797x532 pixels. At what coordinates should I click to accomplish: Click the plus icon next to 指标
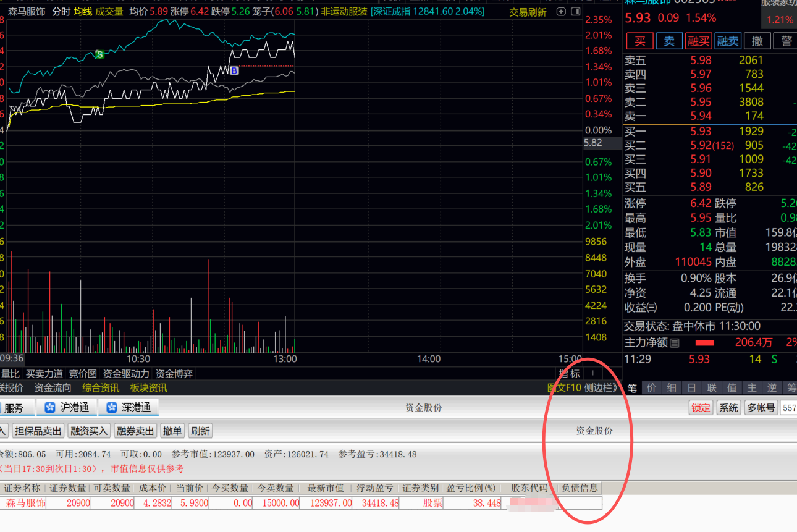(x=592, y=373)
